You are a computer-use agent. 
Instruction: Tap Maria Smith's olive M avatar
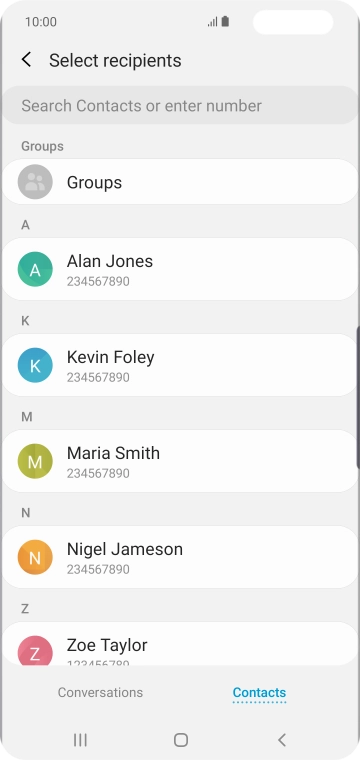coord(35,461)
